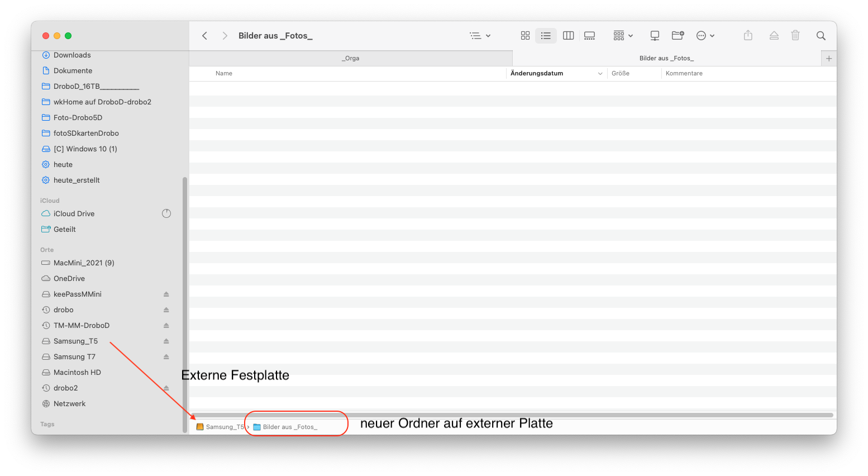Viewport: 868px width, 476px height.
Task: Switch to the _Orga tab
Action: pyautogui.click(x=351, y=58)
